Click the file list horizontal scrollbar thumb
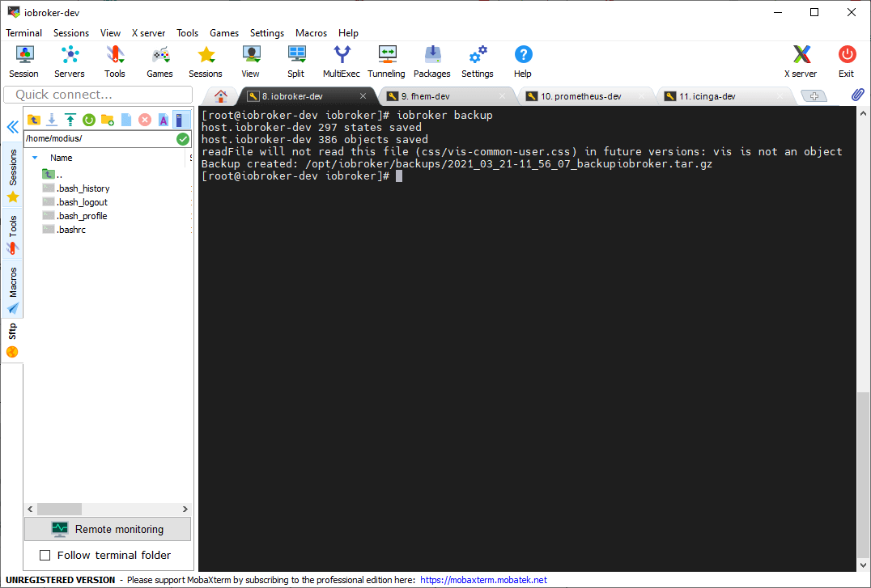The width and height of the screenshot is (871, 588). click(59, 510)
